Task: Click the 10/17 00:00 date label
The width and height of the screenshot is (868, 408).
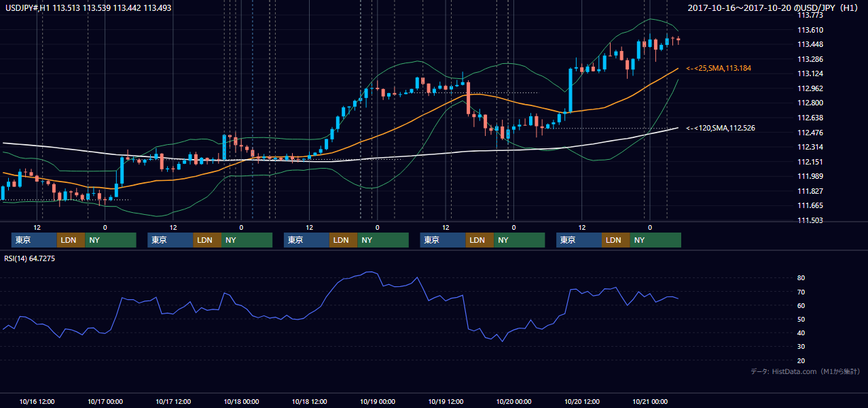Action: pyautogui.click(x=105, y=401)
